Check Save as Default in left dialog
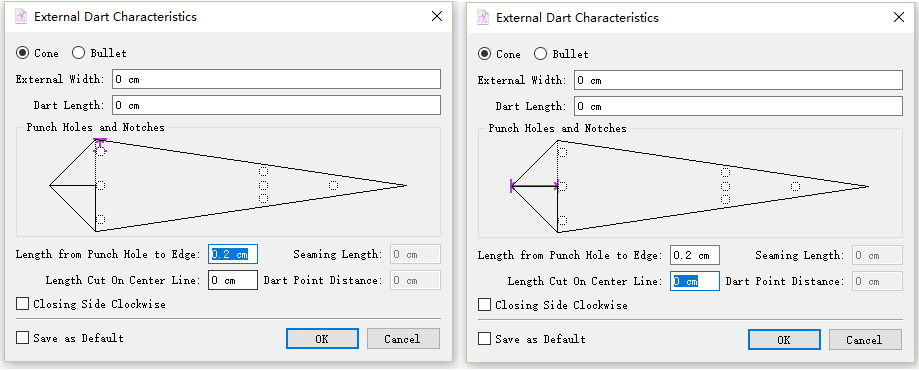 click(x=23, y=338)
